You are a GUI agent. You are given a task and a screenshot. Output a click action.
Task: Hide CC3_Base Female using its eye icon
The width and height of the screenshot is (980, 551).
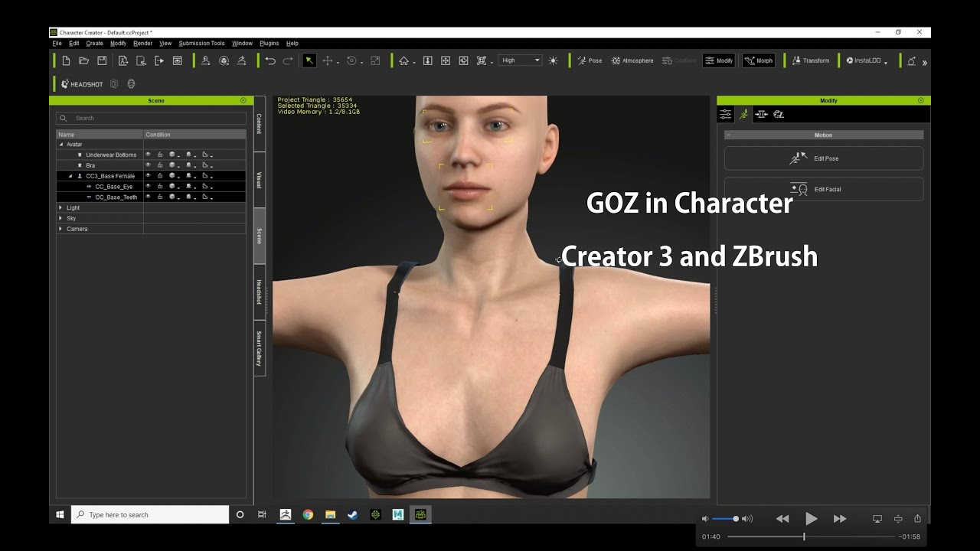pos(149,176)
